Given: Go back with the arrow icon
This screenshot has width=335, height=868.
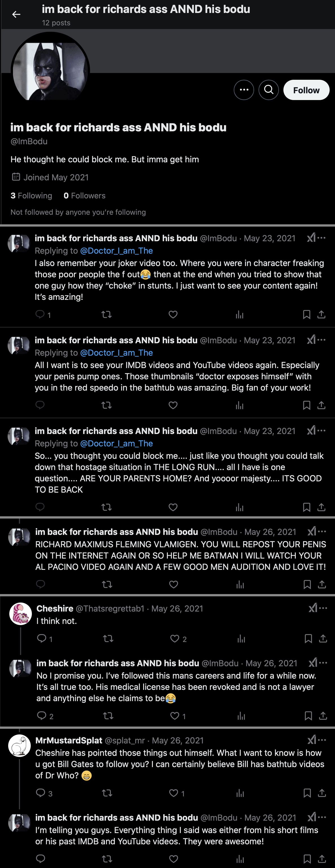Looking at the screenshot, I should pyautogui.click(x=16, y=14).
